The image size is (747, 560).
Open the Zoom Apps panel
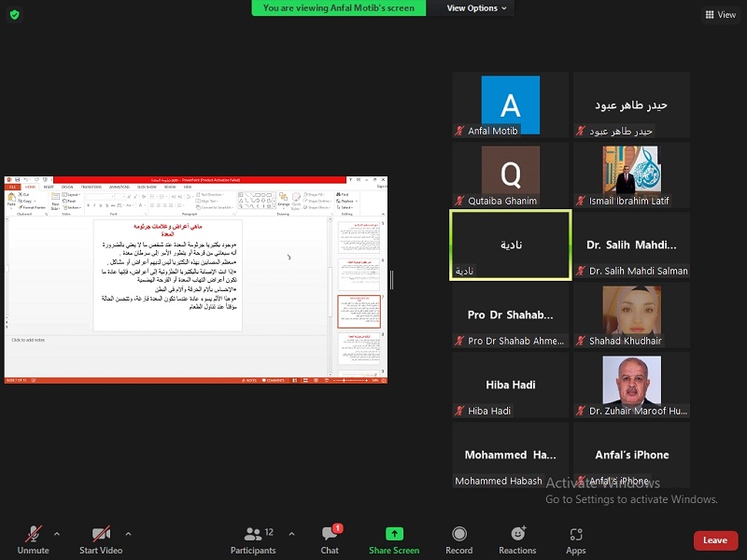(575, 539)
